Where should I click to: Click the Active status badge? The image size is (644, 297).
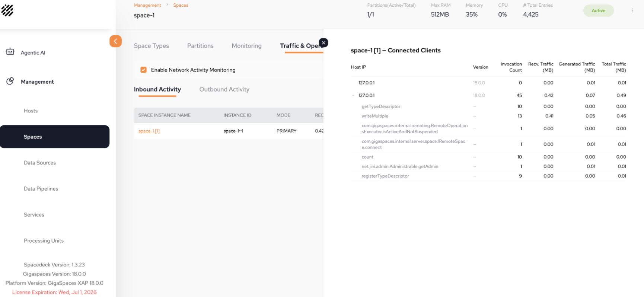point(598,10)
